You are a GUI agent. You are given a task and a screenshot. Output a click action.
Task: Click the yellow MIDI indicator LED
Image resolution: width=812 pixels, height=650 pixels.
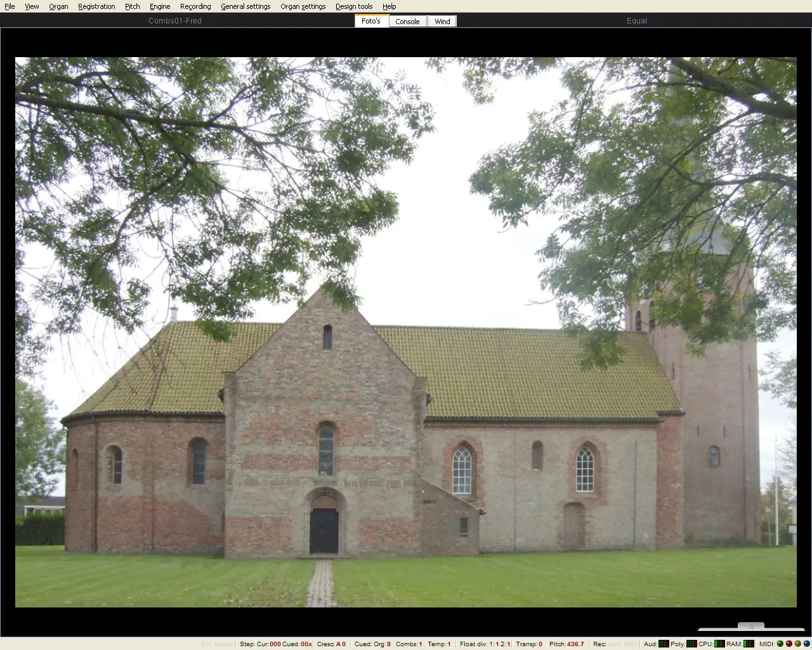pyautogui.click(x=798, y=644)
